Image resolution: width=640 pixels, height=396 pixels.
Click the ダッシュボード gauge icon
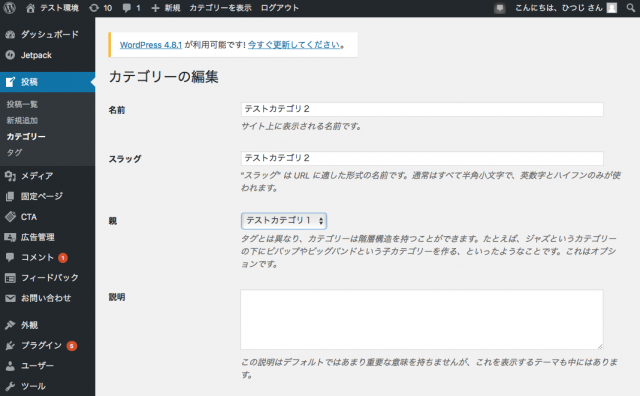click(x=10, y=35)
